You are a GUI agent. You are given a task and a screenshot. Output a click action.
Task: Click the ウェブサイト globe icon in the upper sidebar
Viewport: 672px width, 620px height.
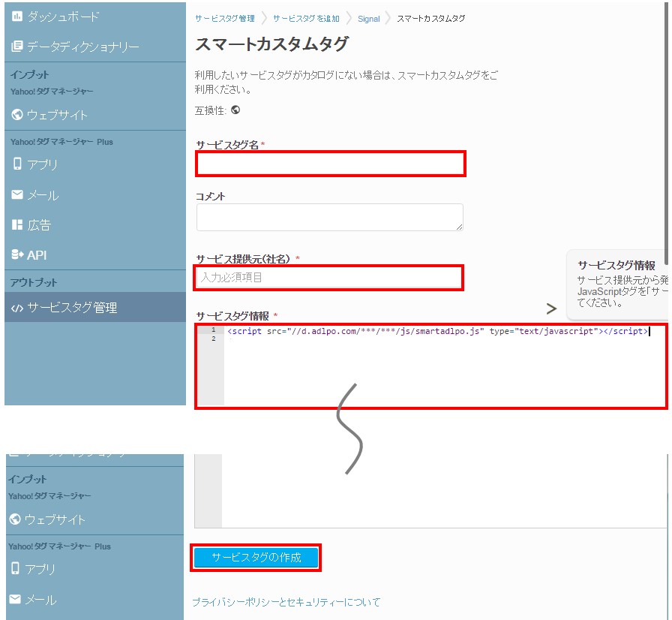(17, 115)
